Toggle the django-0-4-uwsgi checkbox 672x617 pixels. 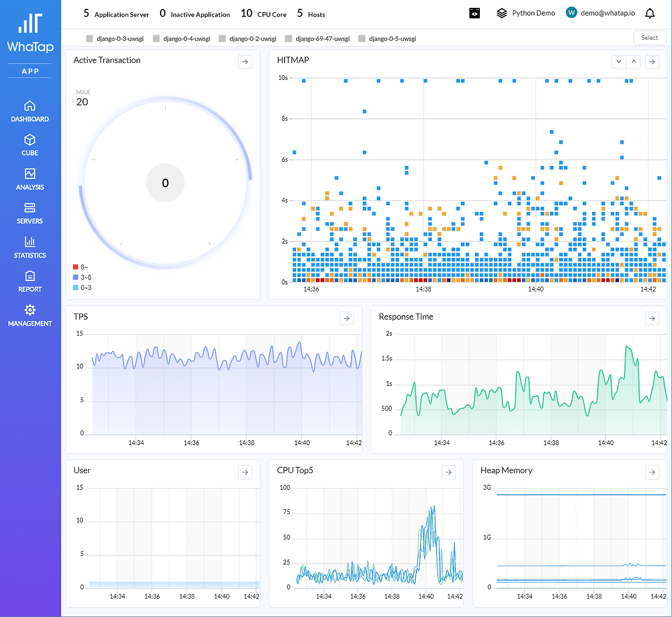156,38
